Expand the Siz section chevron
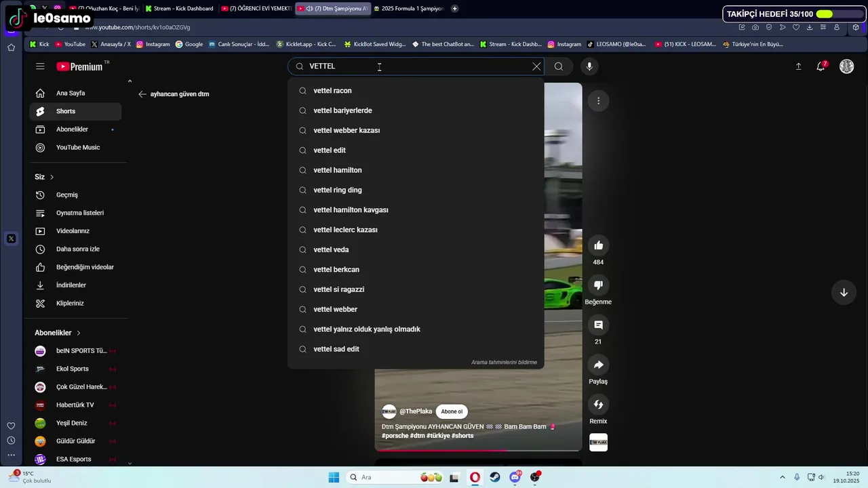 [52, 177]
